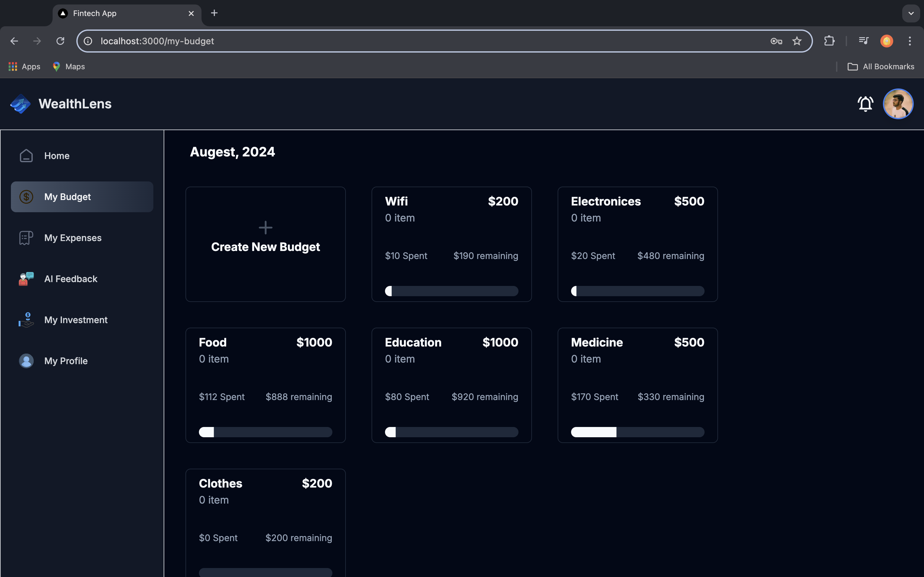The image size is (924, 577).
Task: Click Create New Budget text
Action: [265, 247]
